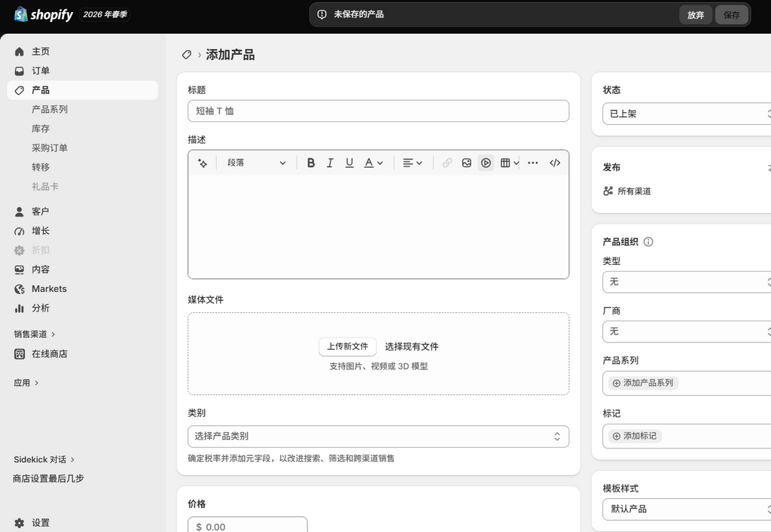Switch to HTML code view

[555, 163]
